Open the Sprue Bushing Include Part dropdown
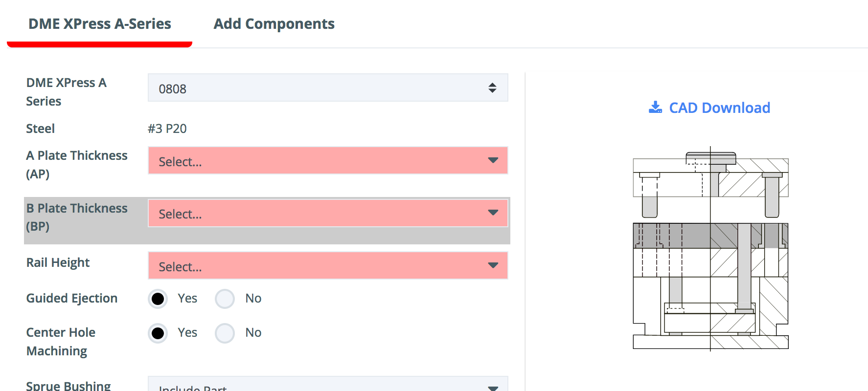Image resolution: width=868 pixels, height=391 pixels. click(x=328, y=384)
